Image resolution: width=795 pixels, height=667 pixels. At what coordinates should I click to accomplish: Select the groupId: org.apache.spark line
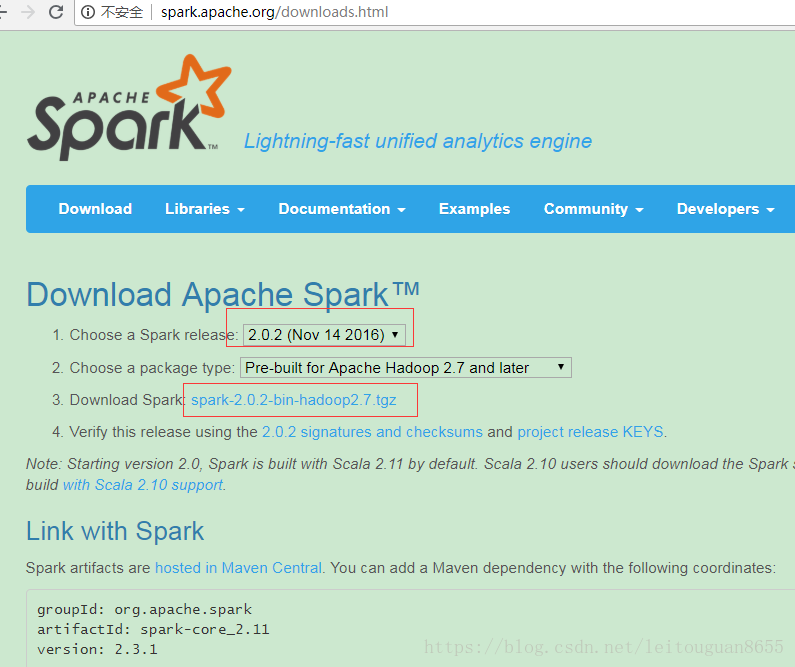click(144, 609)
